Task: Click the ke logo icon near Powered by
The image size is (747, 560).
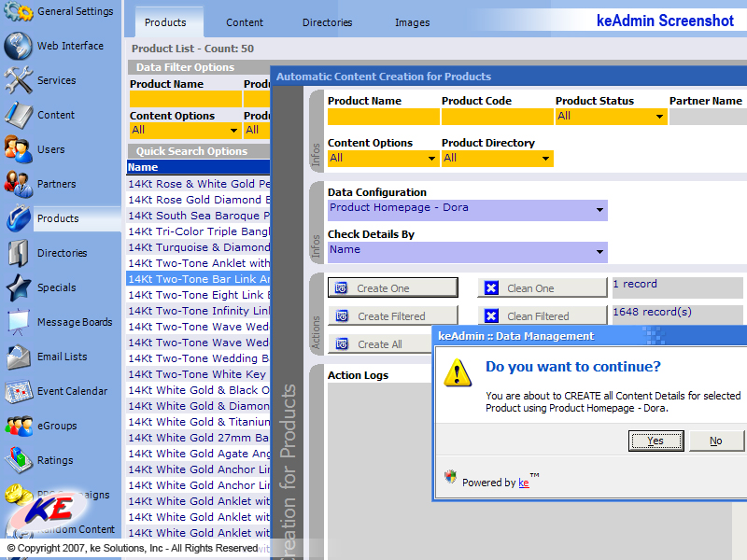Action: (450, 476)
